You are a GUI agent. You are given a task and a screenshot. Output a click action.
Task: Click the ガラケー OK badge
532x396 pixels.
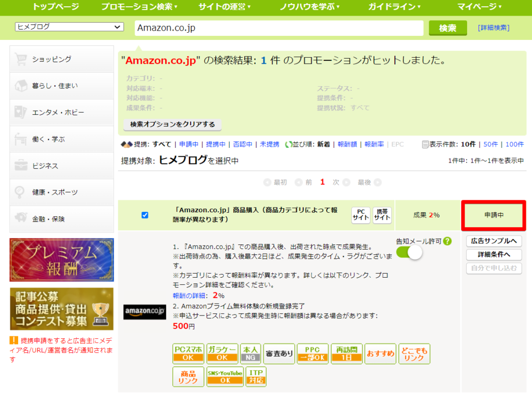pyautogui.click(x=222, y=353)
